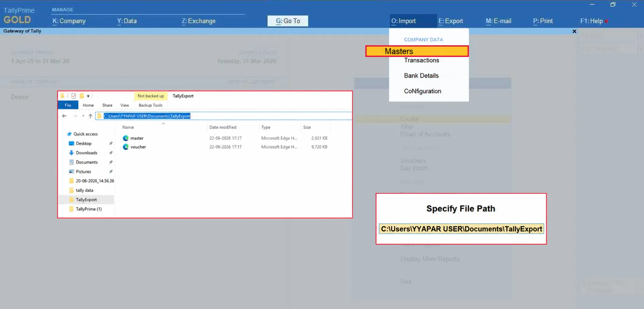This screenshot has height=309, width=644.
Task: Sort by the Size column header
Action: coord(307,127)
